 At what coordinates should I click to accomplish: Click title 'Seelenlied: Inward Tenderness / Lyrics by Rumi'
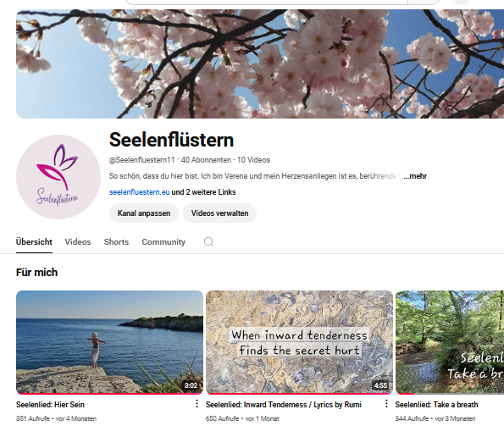[284, 405]
